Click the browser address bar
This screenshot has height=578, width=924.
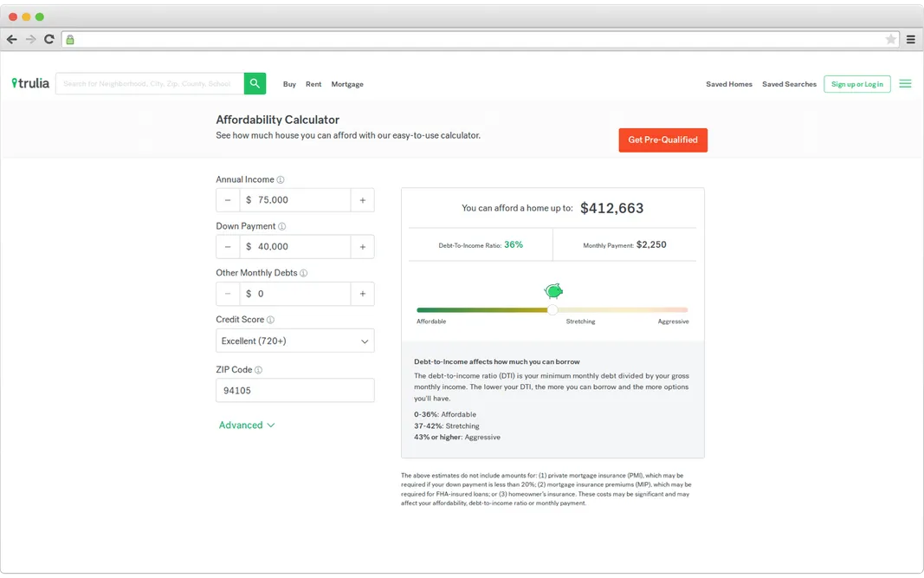click(x=481, y=40)
